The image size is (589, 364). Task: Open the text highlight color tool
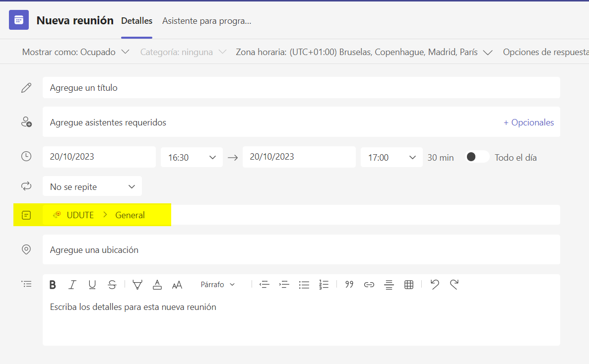click(137, 285)
